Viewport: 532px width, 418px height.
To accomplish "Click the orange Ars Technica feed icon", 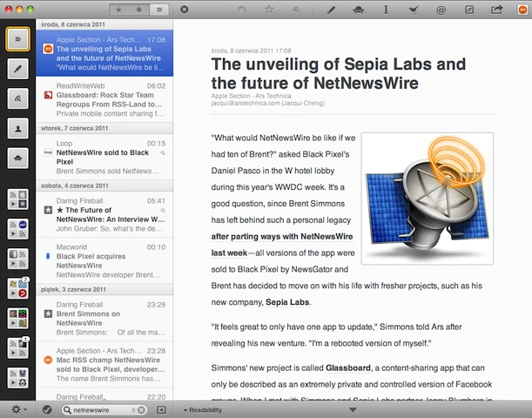I will (x=522, y=10).
